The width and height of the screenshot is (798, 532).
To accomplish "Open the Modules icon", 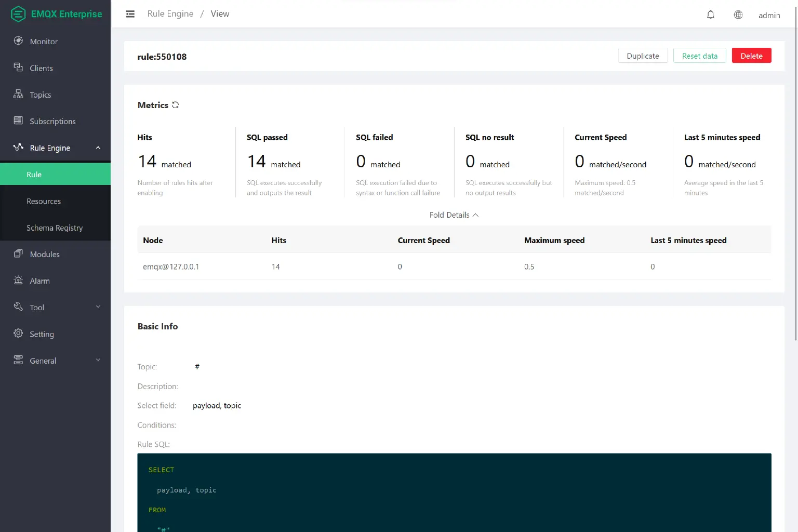I will (x=18, y=254).
